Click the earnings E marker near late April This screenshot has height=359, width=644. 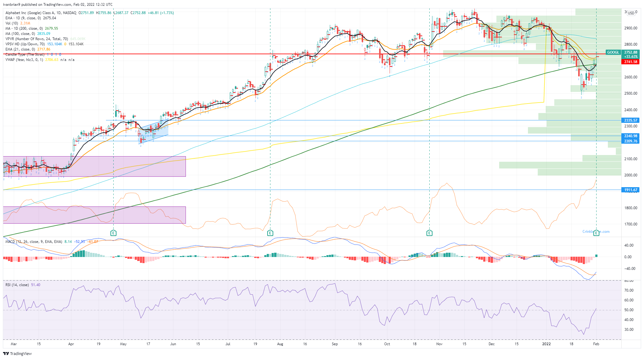click(113, 233)
